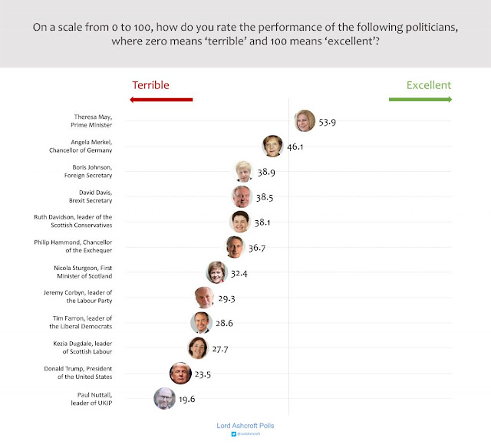Click Angela Merkel's portrait photo

(272, 146)
